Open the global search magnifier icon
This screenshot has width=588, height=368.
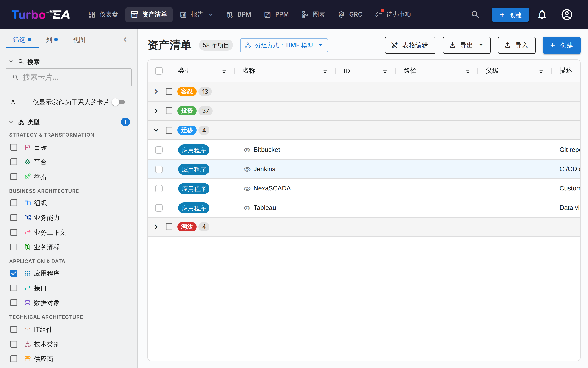pos(475,14)
